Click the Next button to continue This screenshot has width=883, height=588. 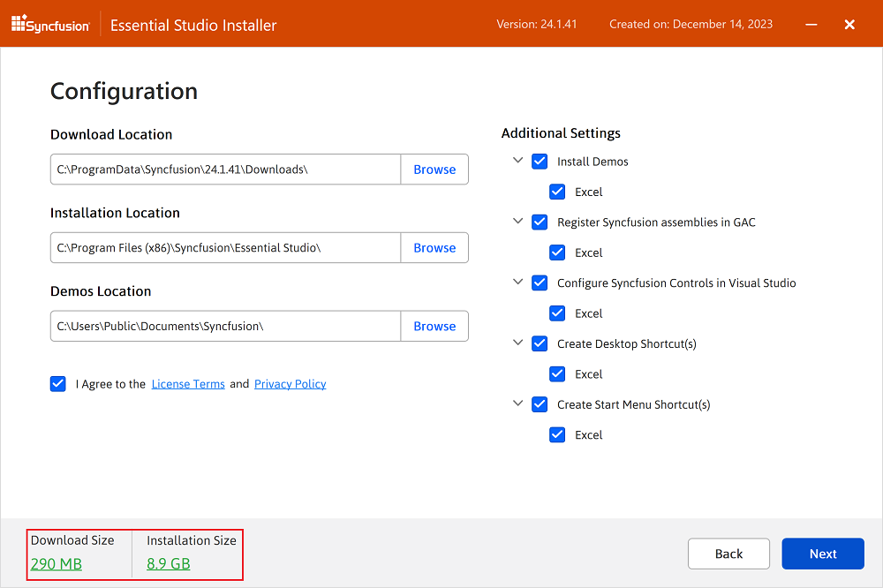coord(822,554)
